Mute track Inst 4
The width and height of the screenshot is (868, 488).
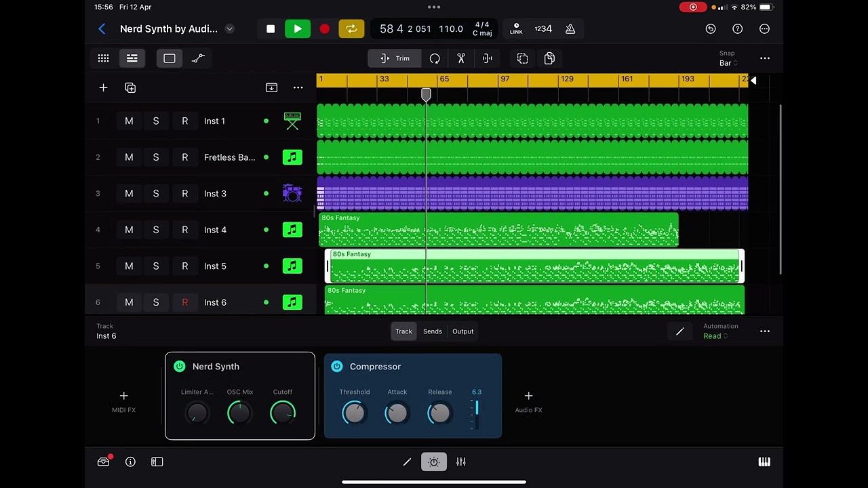tap(129, 230)
